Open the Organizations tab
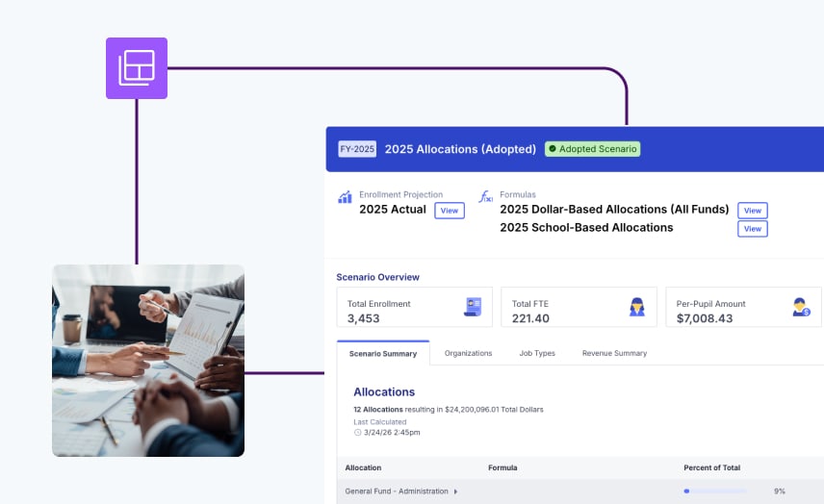Viewport: 824px width, 504px height. click(468, 353)
